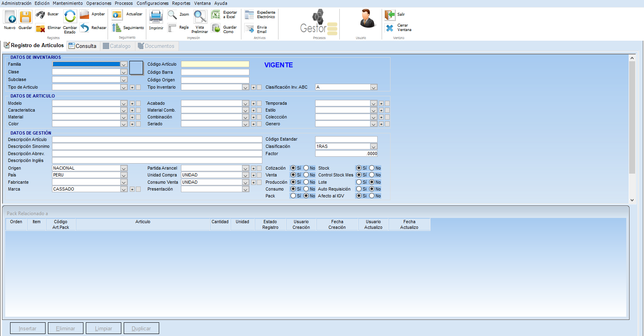Set Pack option to Sí
This screenshot has width=644, height=336.
pyautogui.click(x=293, y=196)
